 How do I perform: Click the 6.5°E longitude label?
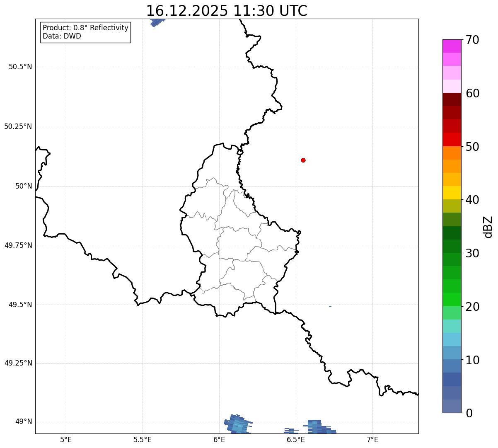pos(296,439)
